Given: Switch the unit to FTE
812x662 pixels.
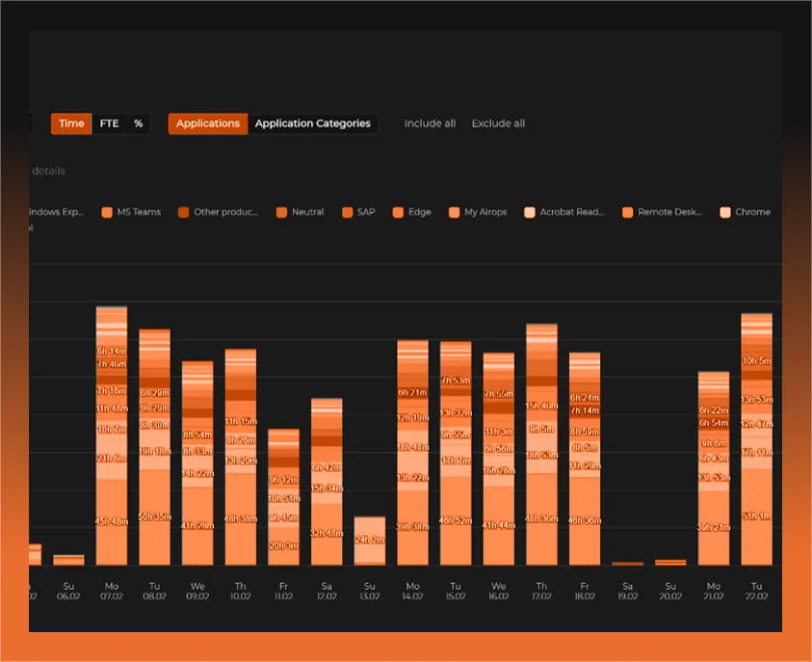Looking at the screenshot, I should pyautogui.click(x=109, y=123).
